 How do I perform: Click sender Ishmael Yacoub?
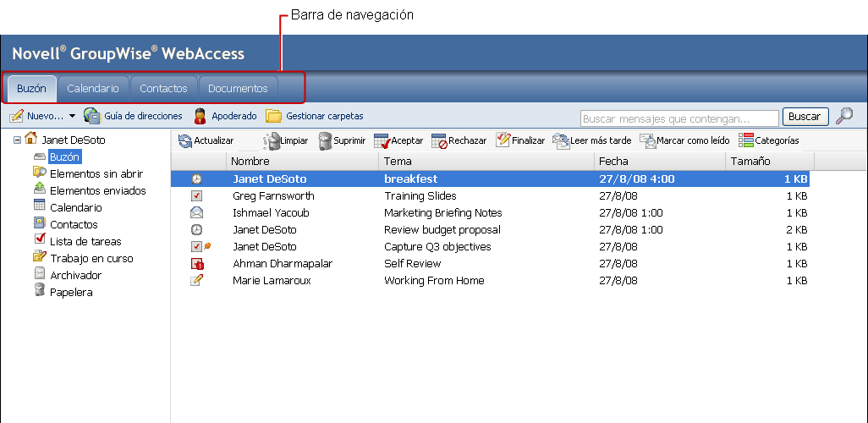tap(271, 212)
